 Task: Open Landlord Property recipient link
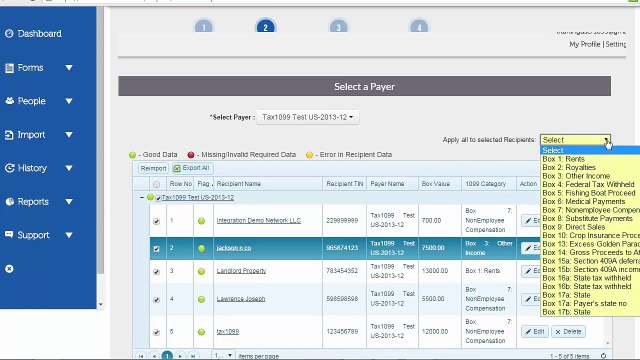click(x=241, y=271)
